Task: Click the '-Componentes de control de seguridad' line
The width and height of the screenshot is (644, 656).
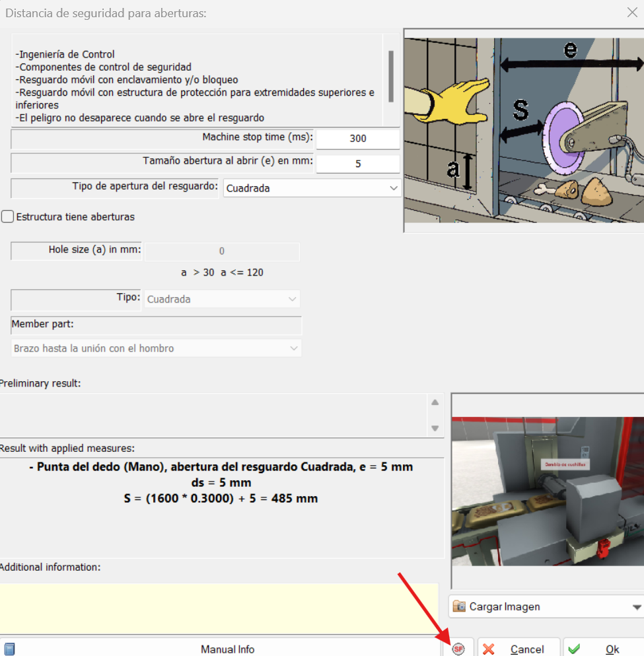Action: [x=103, y=67]
